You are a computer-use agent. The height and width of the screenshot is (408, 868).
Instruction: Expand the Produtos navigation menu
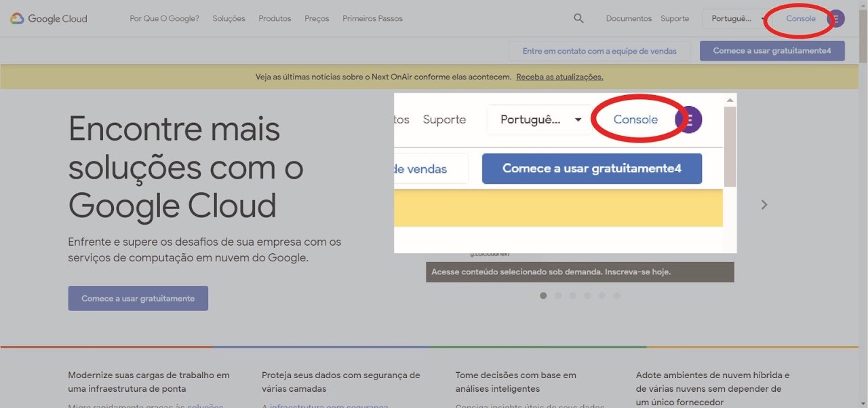coord(275,19)
